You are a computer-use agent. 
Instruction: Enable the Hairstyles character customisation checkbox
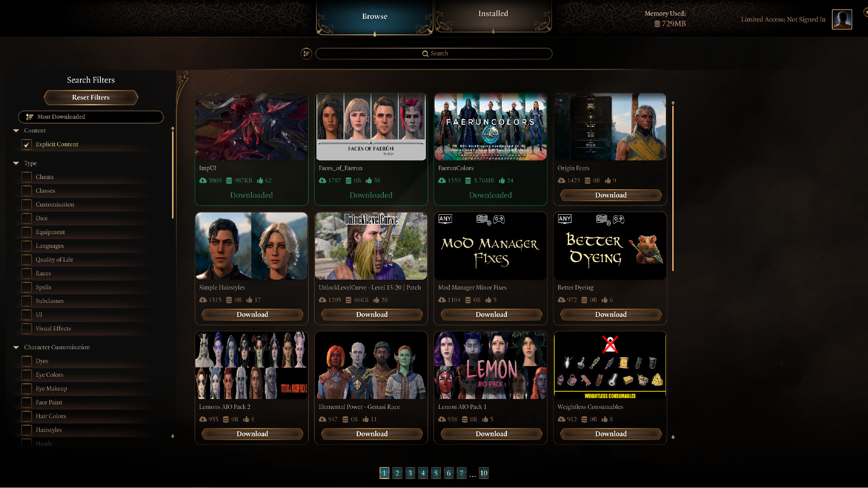point(27,430)
